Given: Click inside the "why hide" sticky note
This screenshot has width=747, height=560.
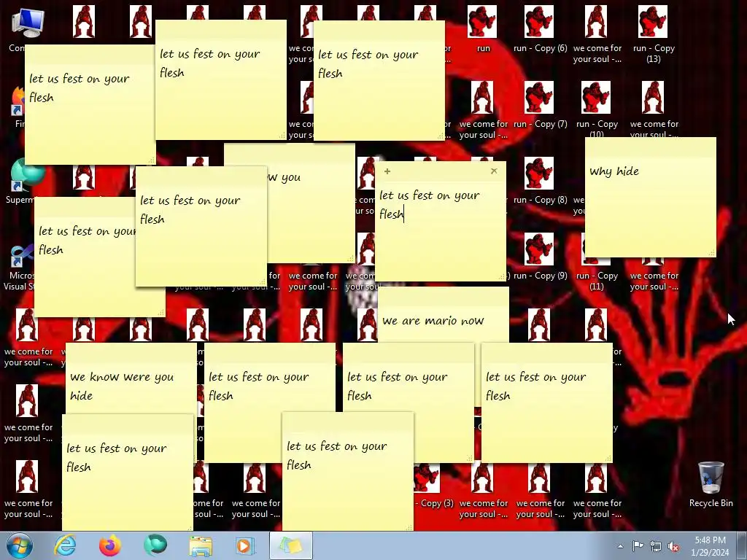Looking at the screenshot, I should [x=650, y=197].
